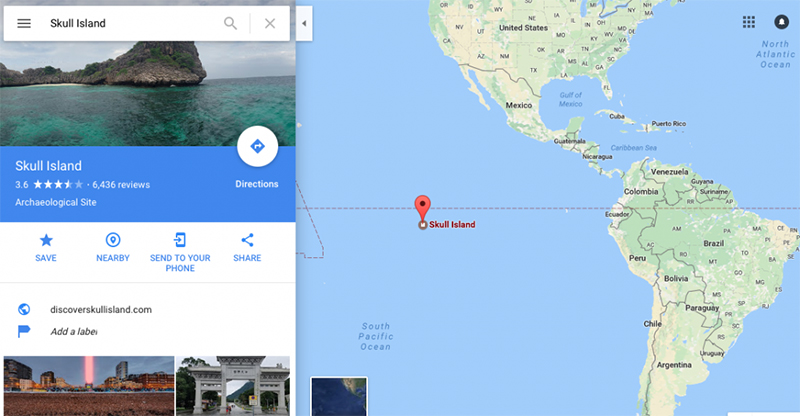Open the laser beam city photo
The image size is (800, 416).
point(89,386)
